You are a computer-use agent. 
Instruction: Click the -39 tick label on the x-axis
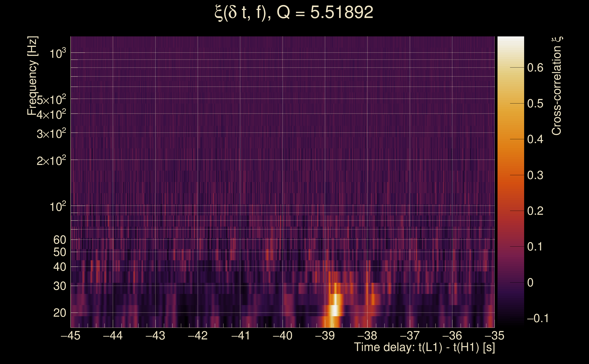(x=325, y=336)
